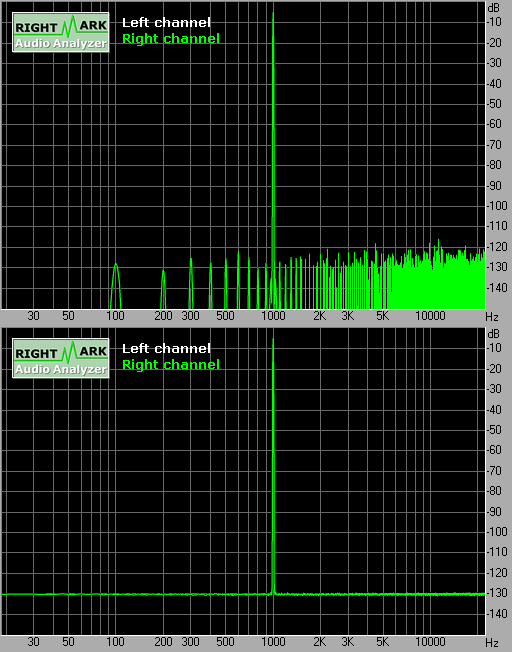Click the -130 dB label on lower graph

pos(497,593)
